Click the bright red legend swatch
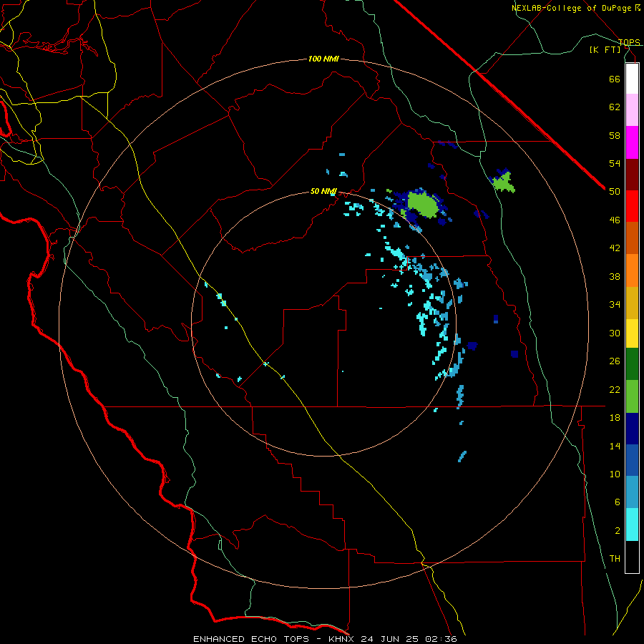Viewport: 644px width, 644px height. [x=632, y=206]
